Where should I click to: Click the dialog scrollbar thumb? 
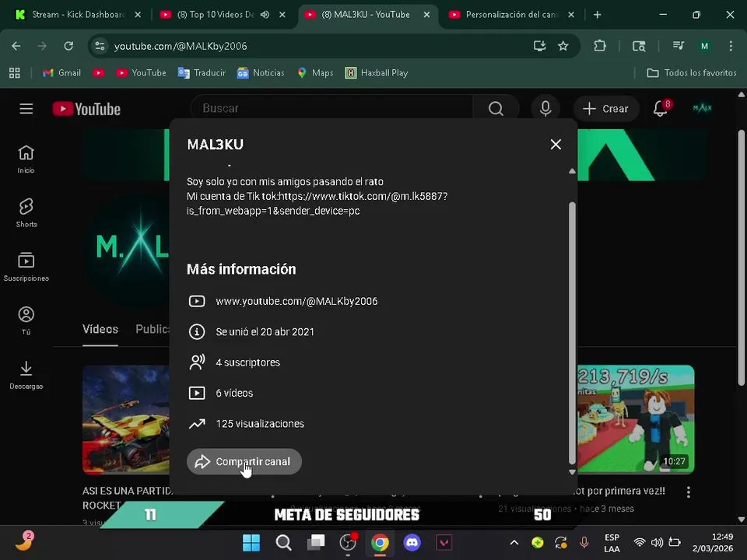pyautogui.click(x=572, y=332)
